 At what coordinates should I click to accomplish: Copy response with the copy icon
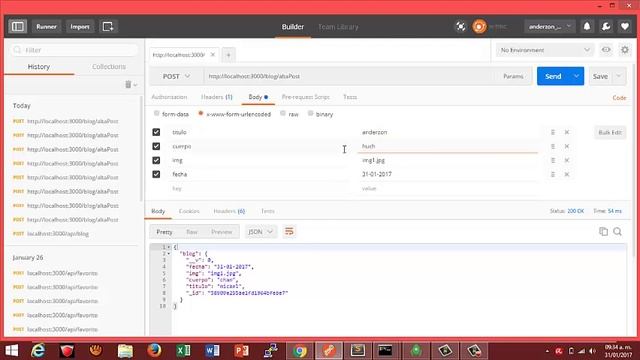[x=603, y=231]
